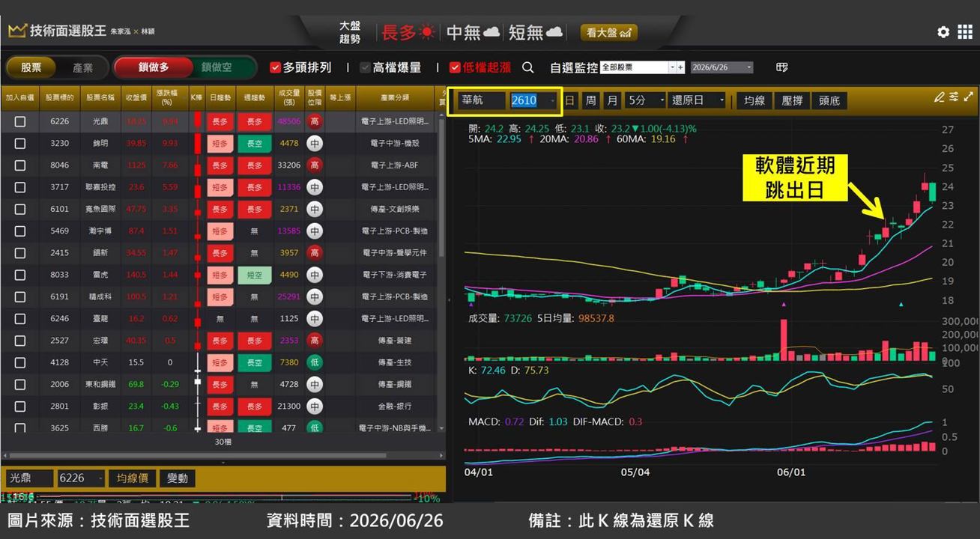Screen dimensions: 980x539
Task: Open the settings gear icon
Action: coord(943,32)
